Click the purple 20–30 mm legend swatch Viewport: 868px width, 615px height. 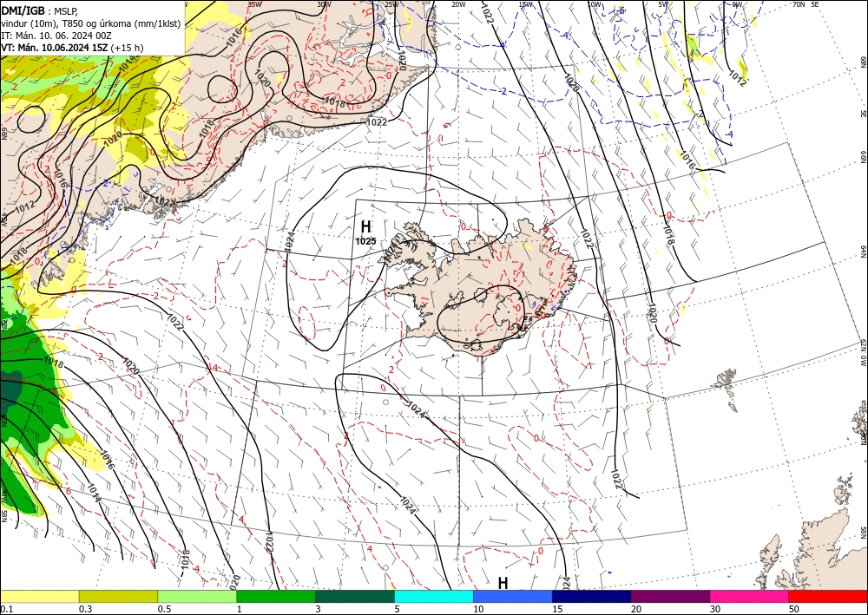tap(670, 596)
